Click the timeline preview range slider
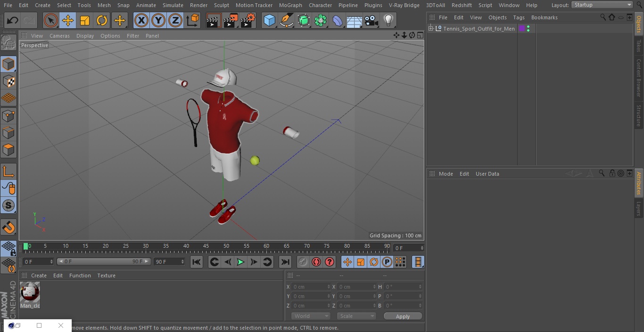This screenshot has width=644, height=332. 104,261
